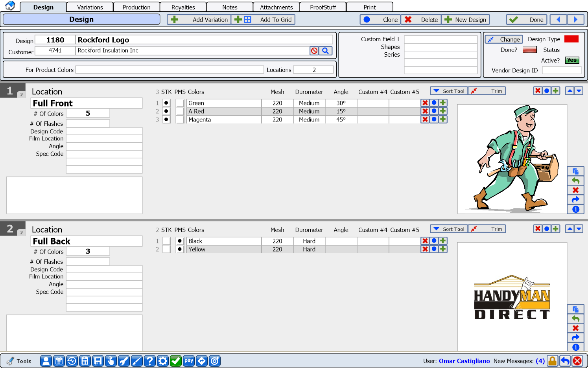
Task: Select the save (floppy disk) toolbar icon
Action: [98, 361]
